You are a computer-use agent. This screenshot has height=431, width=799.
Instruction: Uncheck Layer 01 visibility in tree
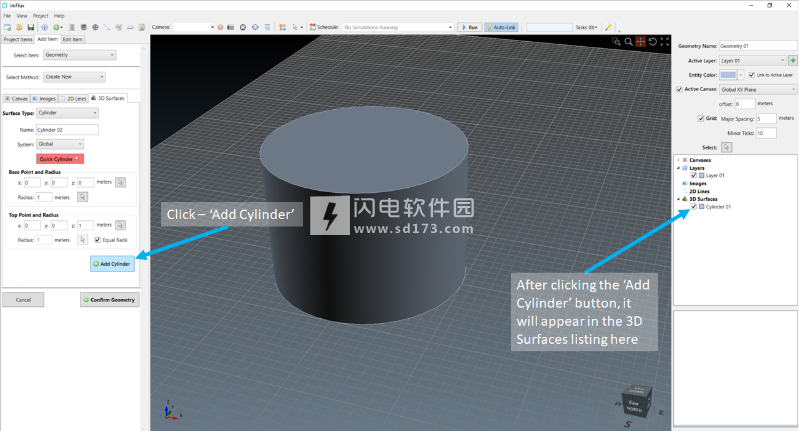tap(694, 175)
